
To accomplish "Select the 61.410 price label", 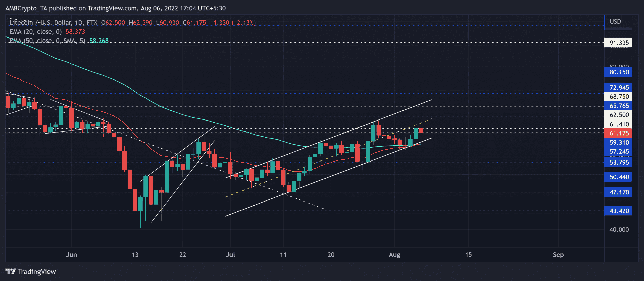I will [x=618, y=124].
